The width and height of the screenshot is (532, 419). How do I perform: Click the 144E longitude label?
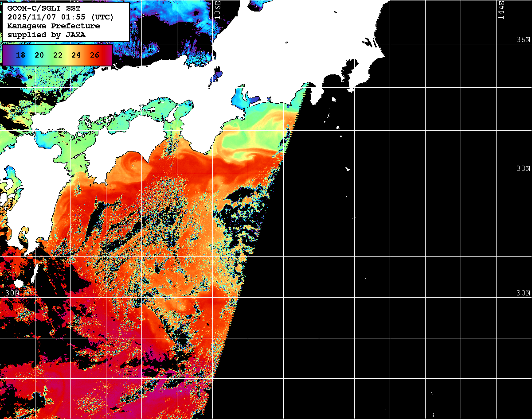(x=501, y=9)
